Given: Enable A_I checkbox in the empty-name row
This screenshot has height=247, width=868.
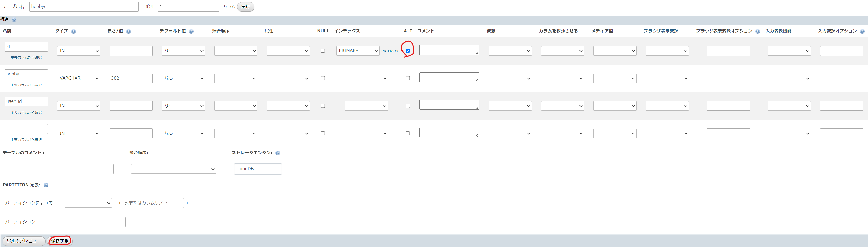Looking at the screenshot, I should coord(408,133).
